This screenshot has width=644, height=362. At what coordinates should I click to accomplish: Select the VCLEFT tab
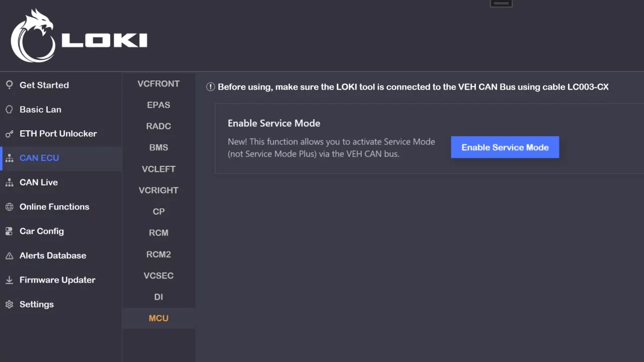(x=158, y=169)
